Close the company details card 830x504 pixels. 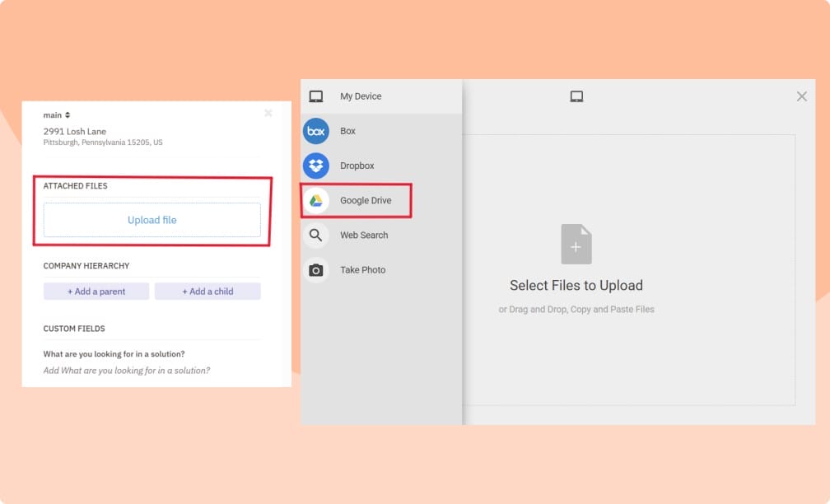pyautogui.click(x=268, y=113)
